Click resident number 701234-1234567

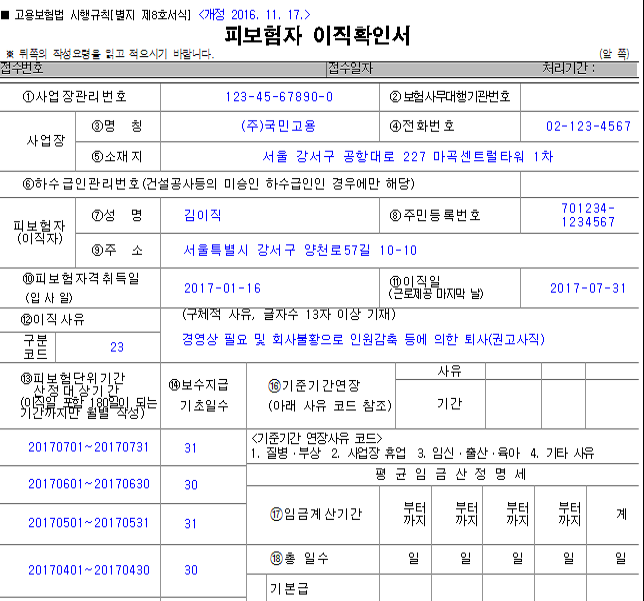pos(588,215)
